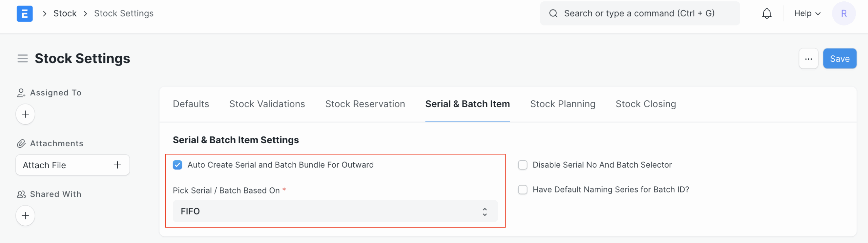Go to the Stock Closing tab
Screen dimensions: 868x243
[646, 104]
